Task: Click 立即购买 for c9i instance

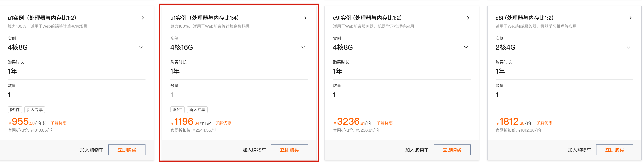Action: [x=452, y=150]
